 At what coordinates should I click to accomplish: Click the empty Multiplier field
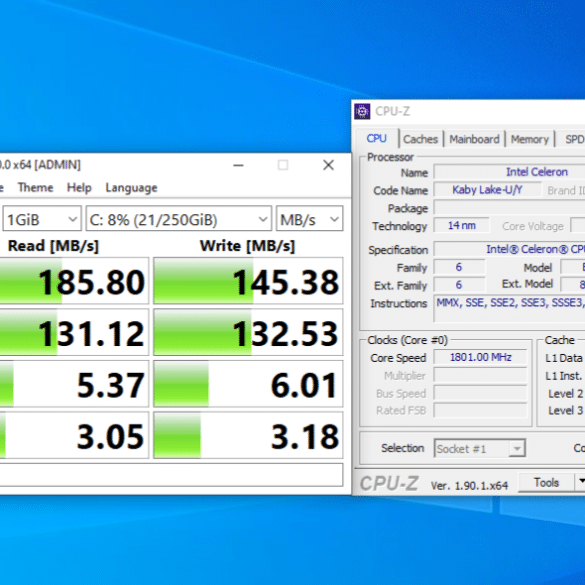coord(481,375)
